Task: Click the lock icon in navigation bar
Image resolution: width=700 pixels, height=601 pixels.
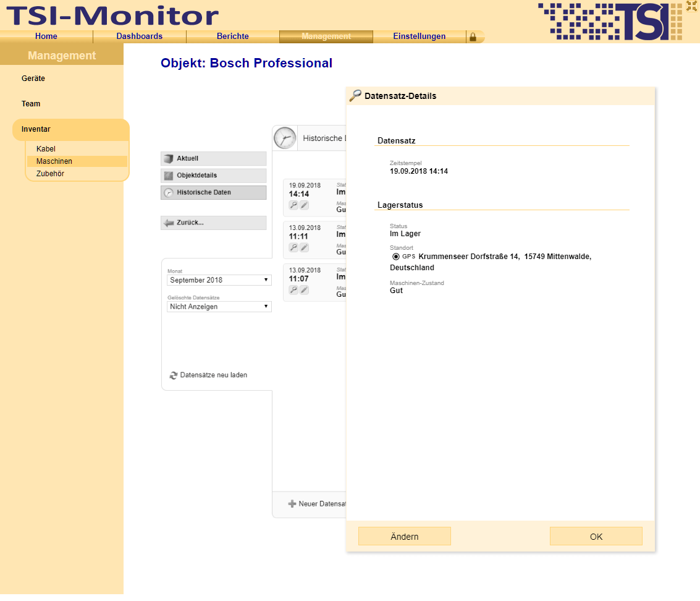Action: [x=473, y=37]
